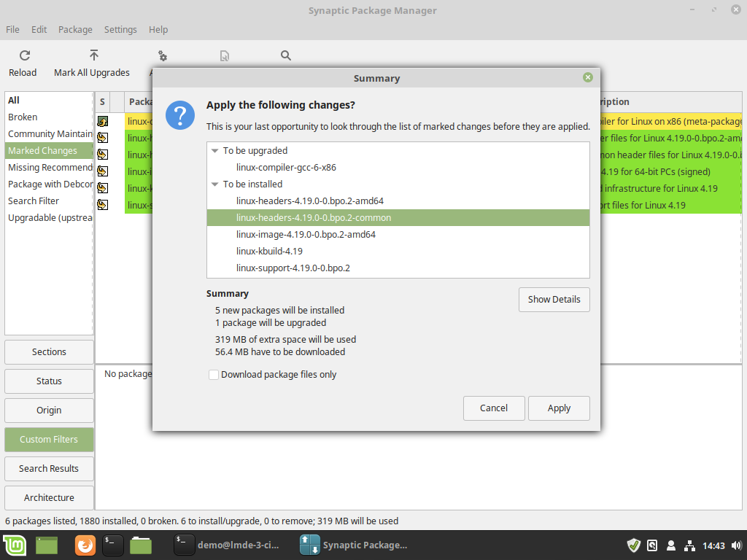747x560 pixels.
Task: Select linux-support-4.19.0-0.bpo.2 in the list
Action: (x=398, y=268)
